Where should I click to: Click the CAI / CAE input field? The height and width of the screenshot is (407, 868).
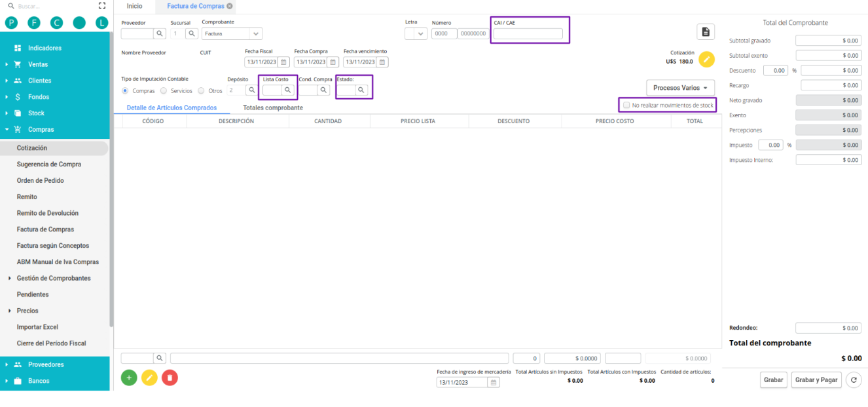click(528, 34)
